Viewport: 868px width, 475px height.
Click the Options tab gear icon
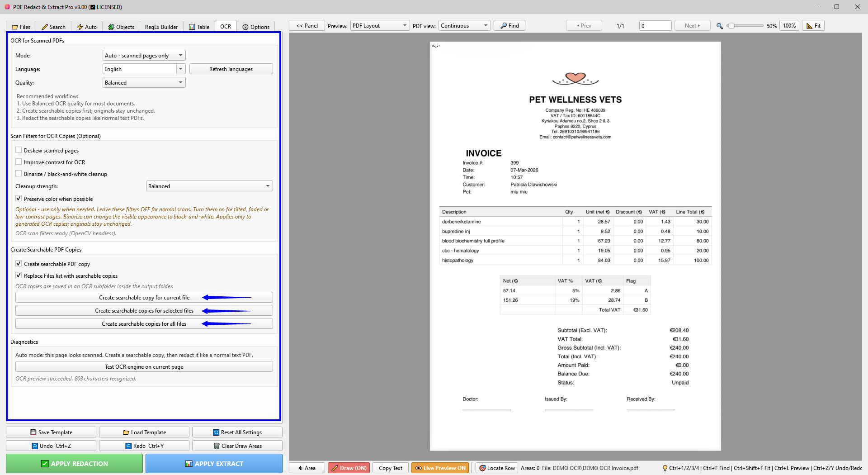point(245,27)
